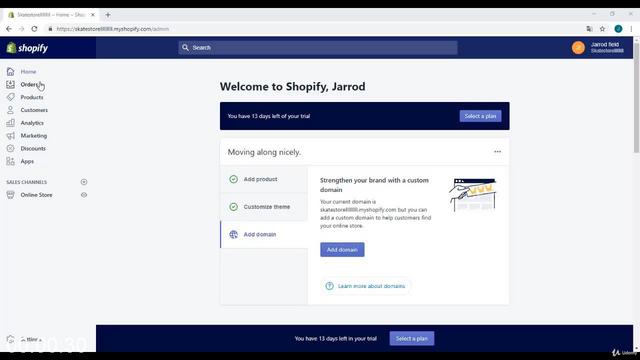The width and height of the screenshot is (640, 360).
Task: Select the Add product step
Action: [x=264, y=179]
